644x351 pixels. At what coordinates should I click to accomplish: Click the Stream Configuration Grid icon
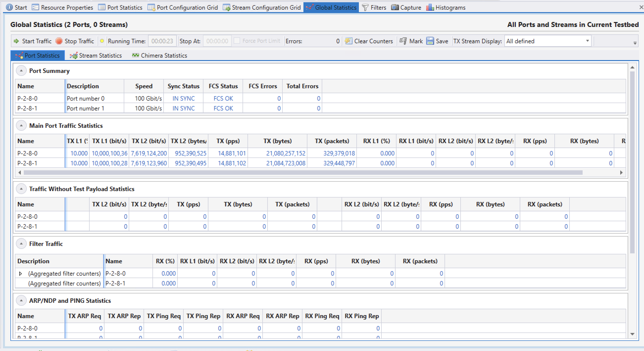(x=226, y=7)
